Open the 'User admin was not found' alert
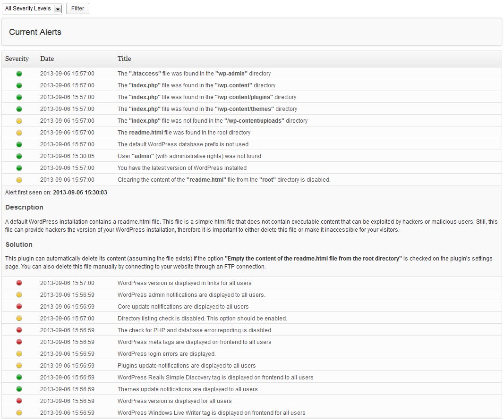 pyautogui.click(x=189, y=156)
